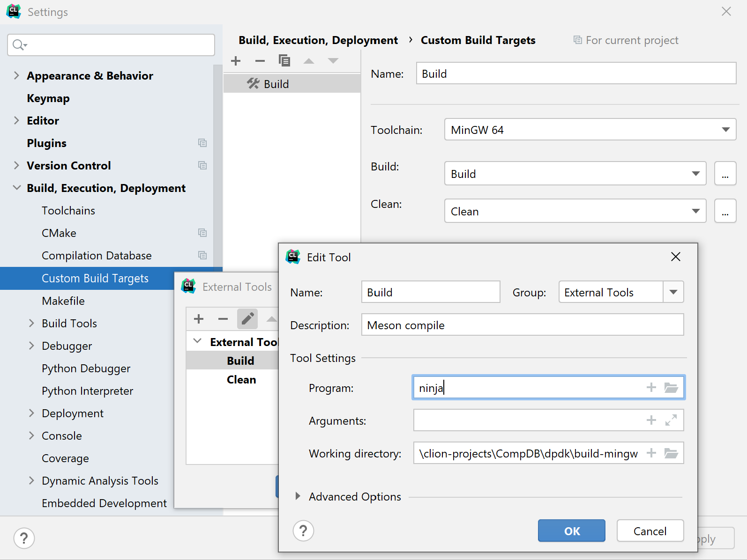Expand the Arguments field editor
Viewport: 747px width, 560px height.
[671, 420]
